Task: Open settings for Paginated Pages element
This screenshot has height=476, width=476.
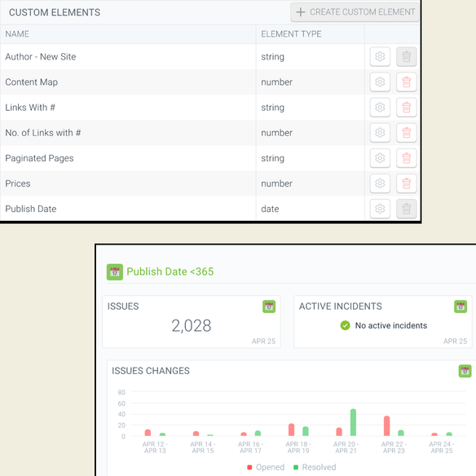Action: click(x=380, y=158)
